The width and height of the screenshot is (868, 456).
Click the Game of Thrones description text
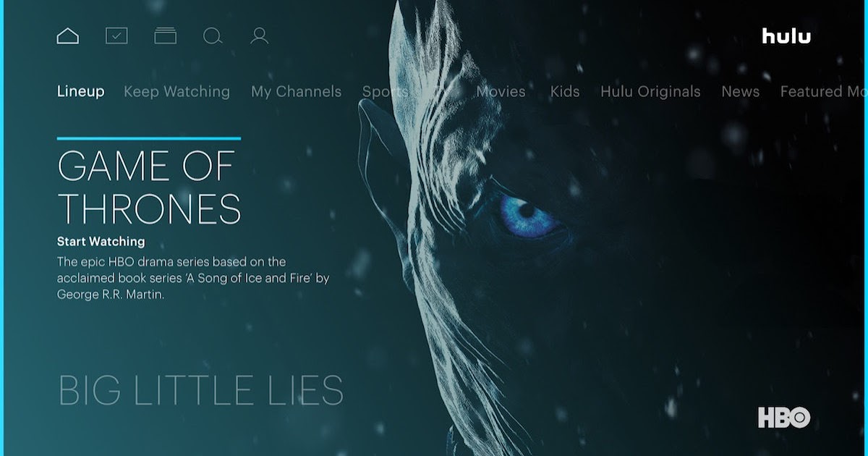(x=193, y=278)
